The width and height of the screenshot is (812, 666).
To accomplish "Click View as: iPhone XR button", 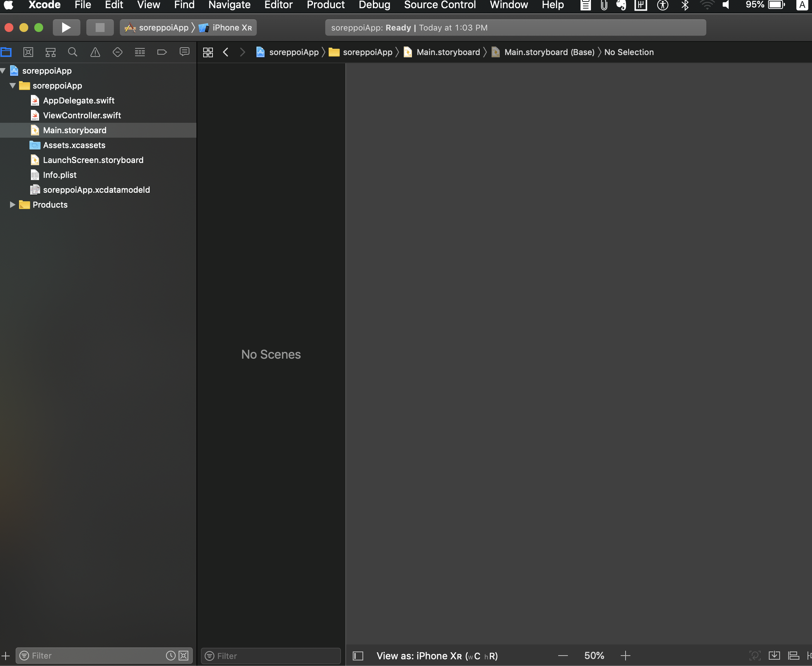I will tap(437, 656).
